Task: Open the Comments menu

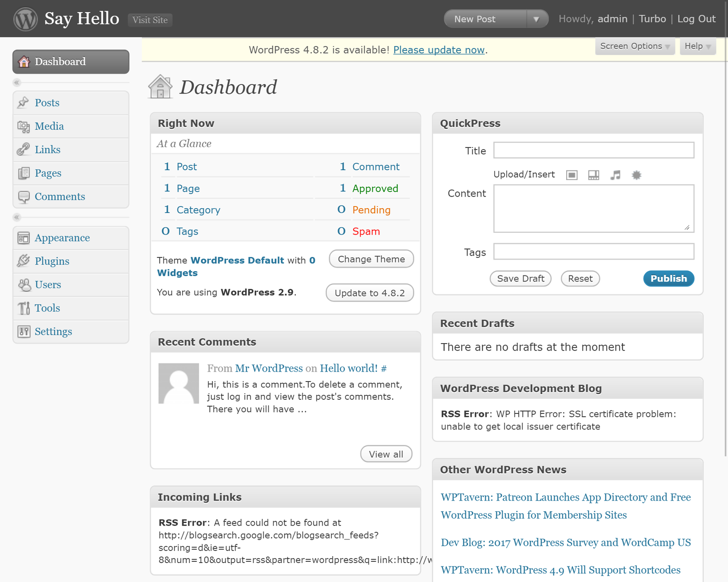Action: pyautogui.click(x=71, y=197)
